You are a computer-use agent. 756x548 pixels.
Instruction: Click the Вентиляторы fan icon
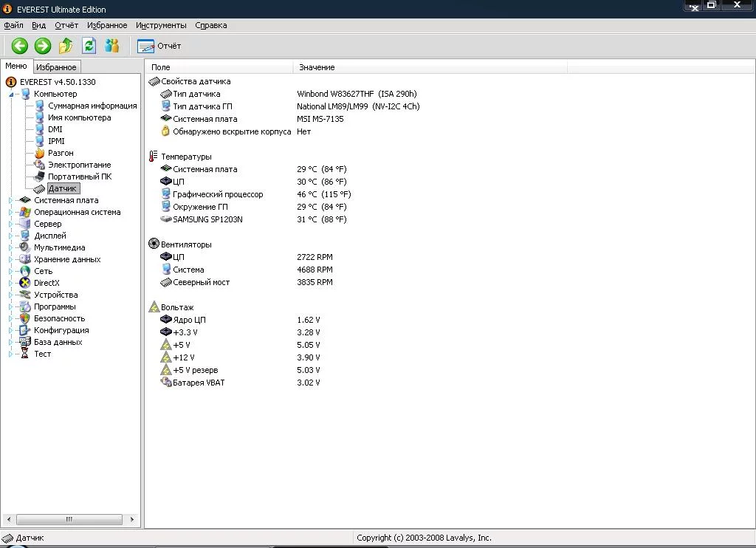pos(154,244)
